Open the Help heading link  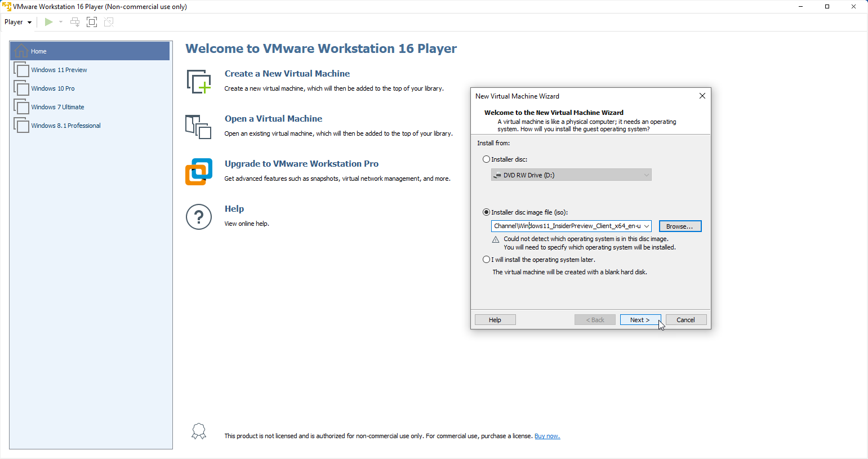point(234,209)
